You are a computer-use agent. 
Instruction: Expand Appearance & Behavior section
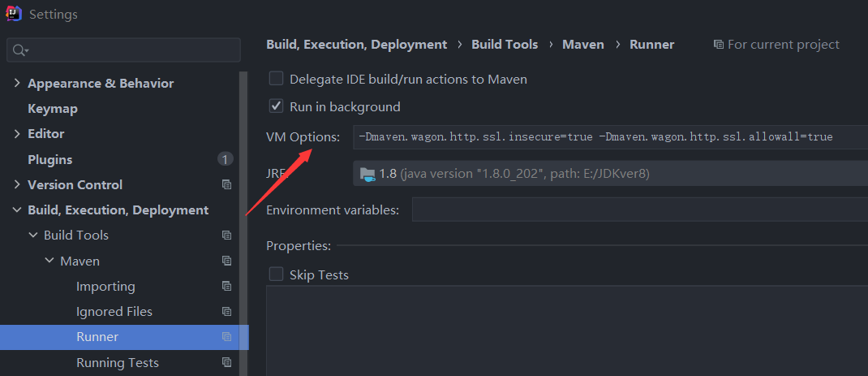tap(17, 84)
